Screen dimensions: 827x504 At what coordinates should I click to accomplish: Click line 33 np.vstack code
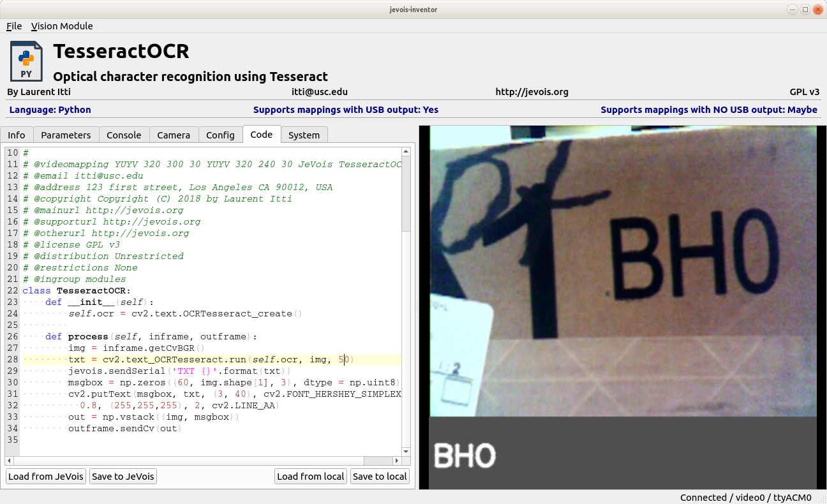tap(153, 417)
